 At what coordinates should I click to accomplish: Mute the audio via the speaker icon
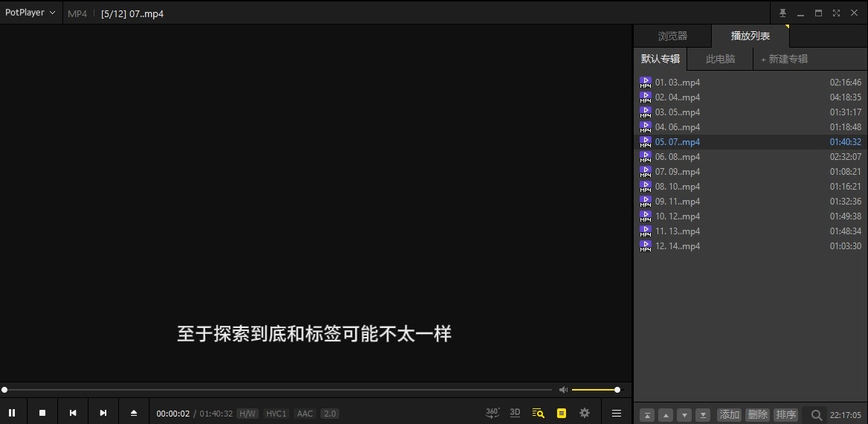pos(563,390)
